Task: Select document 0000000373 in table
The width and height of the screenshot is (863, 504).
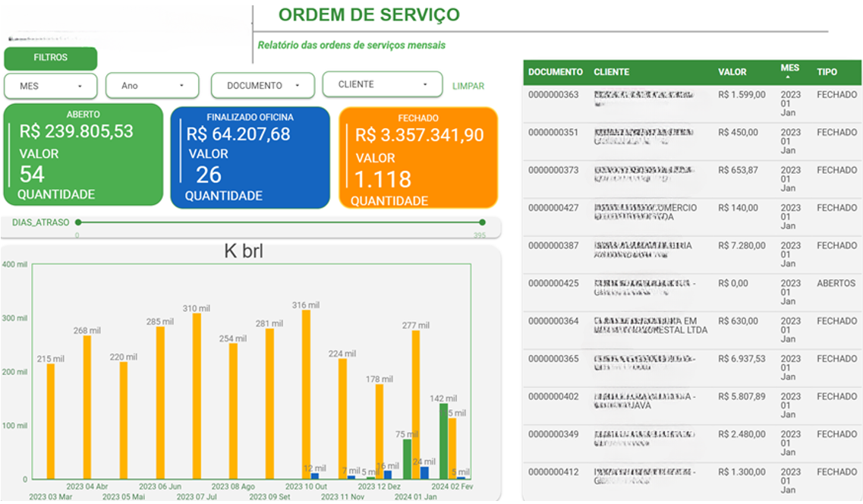Action: click(553, 171)
